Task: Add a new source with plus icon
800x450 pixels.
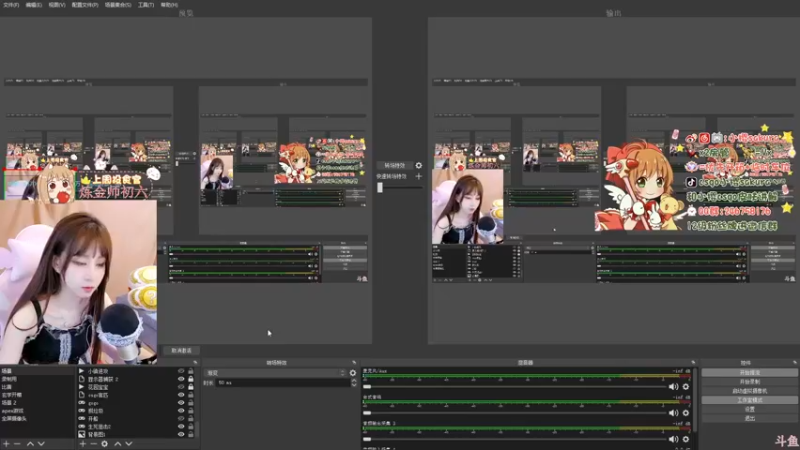Action: (83, 444)
